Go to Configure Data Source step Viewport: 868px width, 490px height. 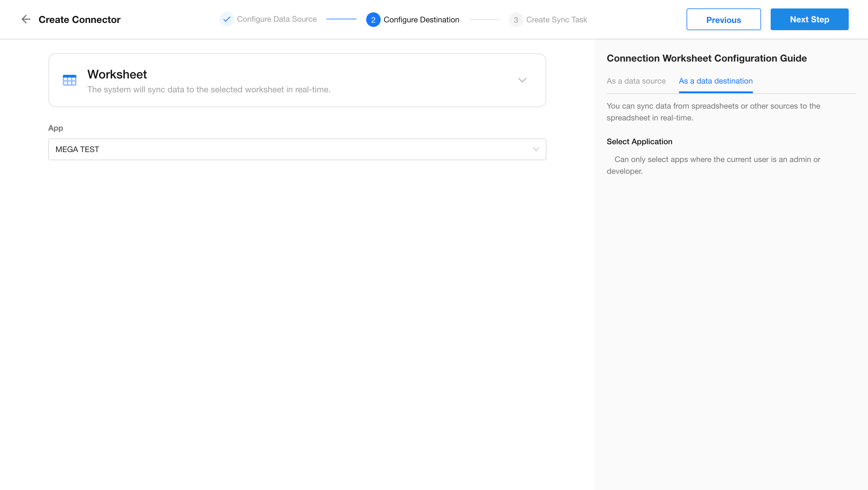pyautogui.click(x=277, y=19)
